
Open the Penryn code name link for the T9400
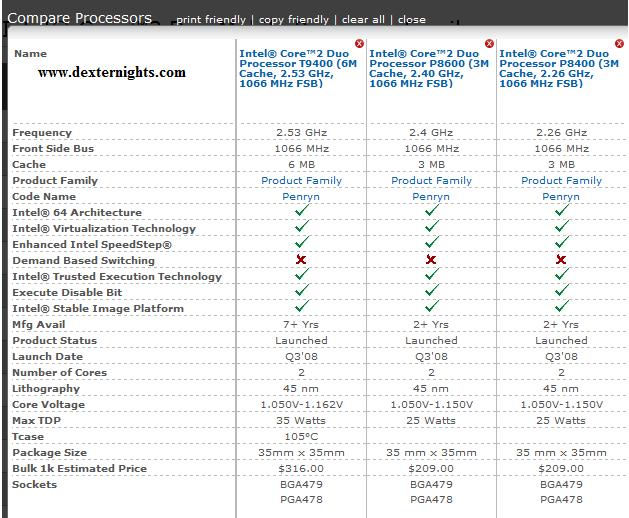point(301,197)
